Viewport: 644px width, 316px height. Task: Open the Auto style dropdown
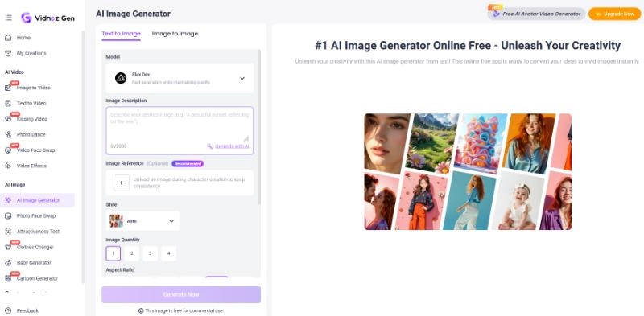pyautogui.click(x=142, y=221)
